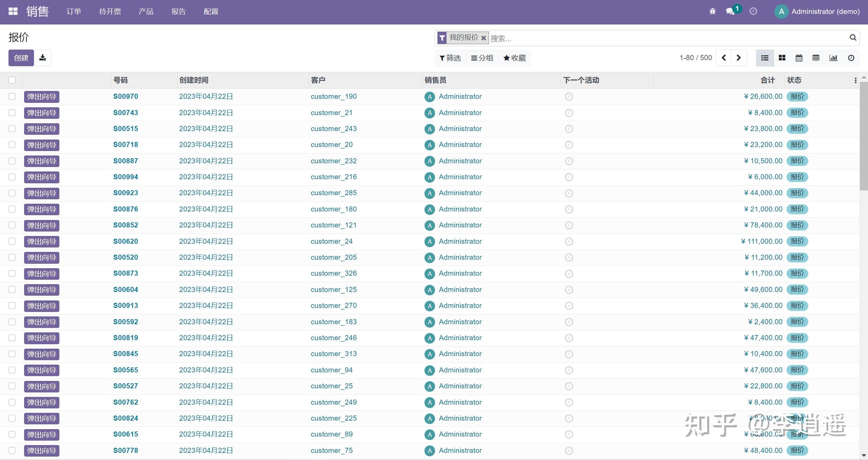
Task: Open the 收藏 (Favorites) dropdown
Action: click(x=514, y=58)
